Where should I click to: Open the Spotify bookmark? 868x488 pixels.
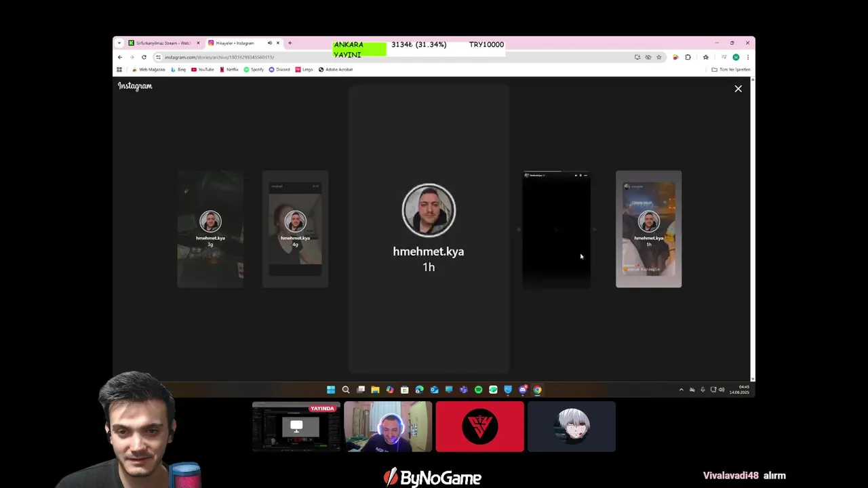[254, 69]
